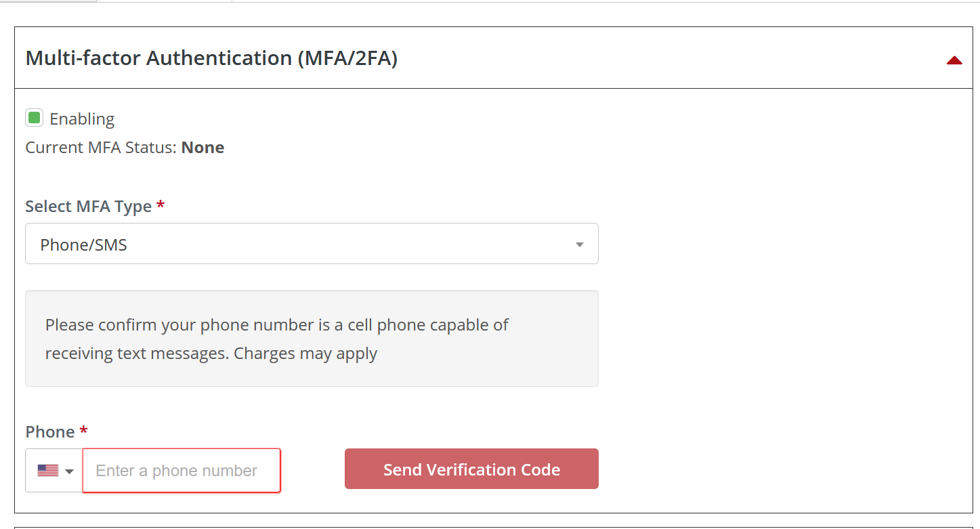Screen dimensions: 980x529
Task: Open the Select MFA Type dropdown showing Phone/SMS
Action: tap(312, 244)
